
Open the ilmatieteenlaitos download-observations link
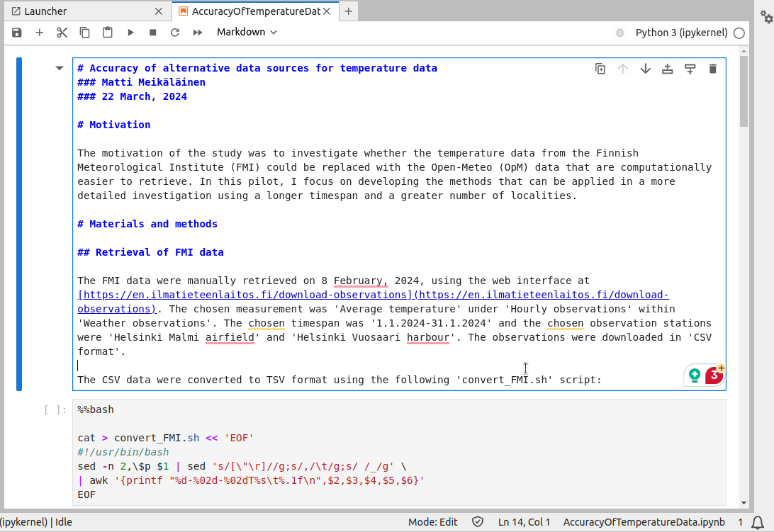[x=373, y=302]
